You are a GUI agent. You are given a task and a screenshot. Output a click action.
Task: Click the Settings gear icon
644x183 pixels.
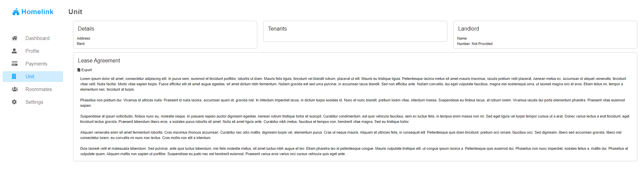coord(14,102)
